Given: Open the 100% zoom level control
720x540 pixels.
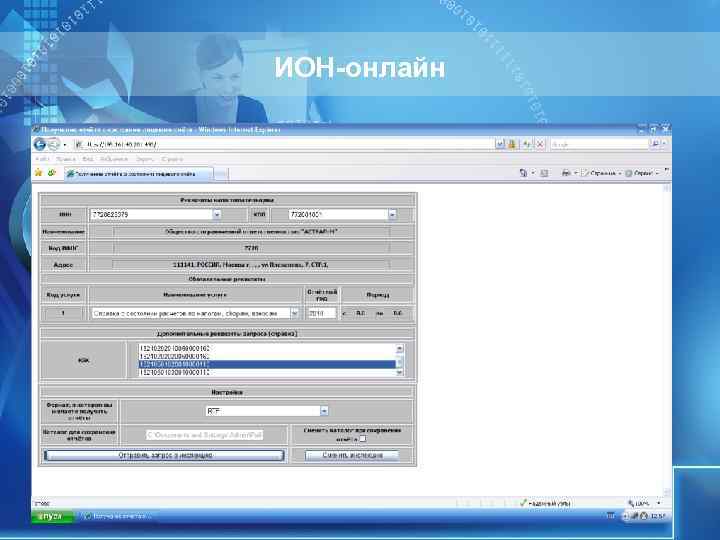Looking at the screenshot, I should coord(644,504).
